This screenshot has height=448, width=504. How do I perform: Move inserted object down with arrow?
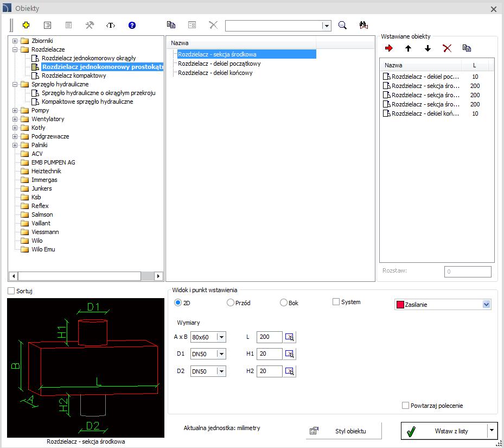tap(428, 48)
